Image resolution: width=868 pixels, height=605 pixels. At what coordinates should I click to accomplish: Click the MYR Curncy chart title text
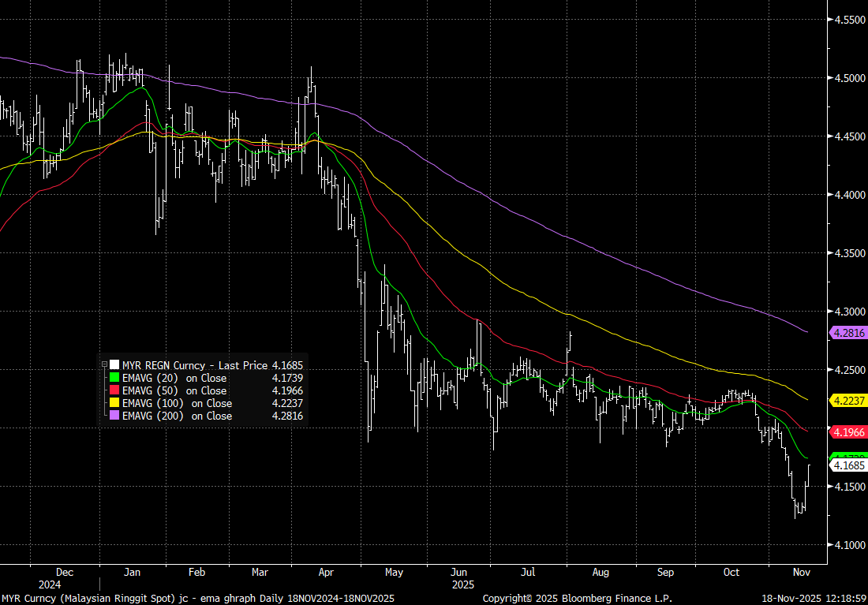(197, 598)
